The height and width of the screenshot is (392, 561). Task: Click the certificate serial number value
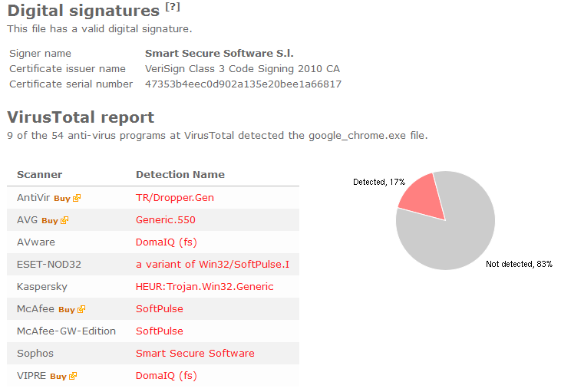(x=243, y=84)
